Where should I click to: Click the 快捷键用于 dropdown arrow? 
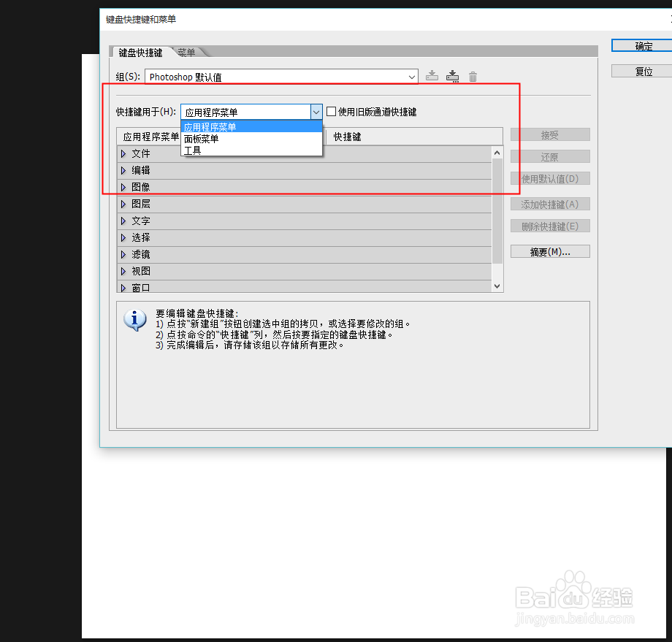coord(316,112)
